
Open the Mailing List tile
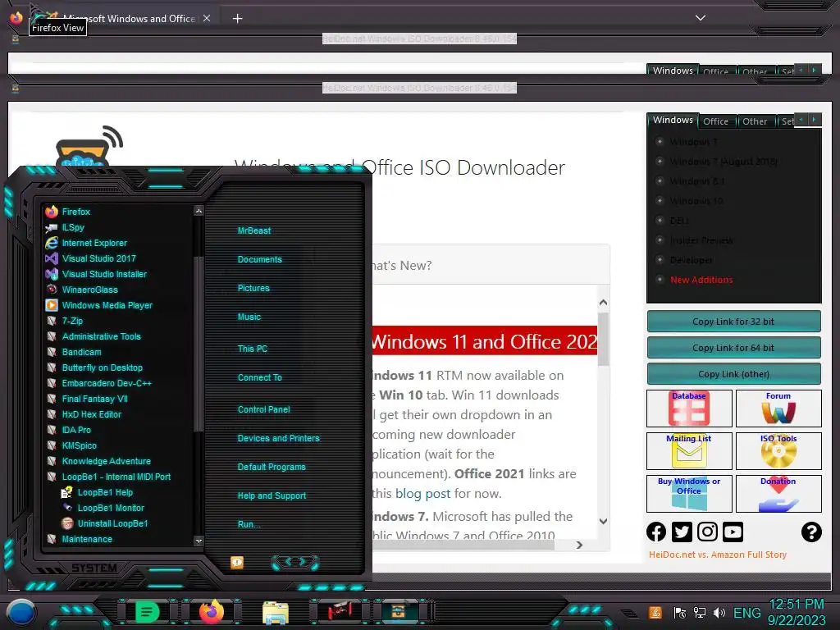689,451
